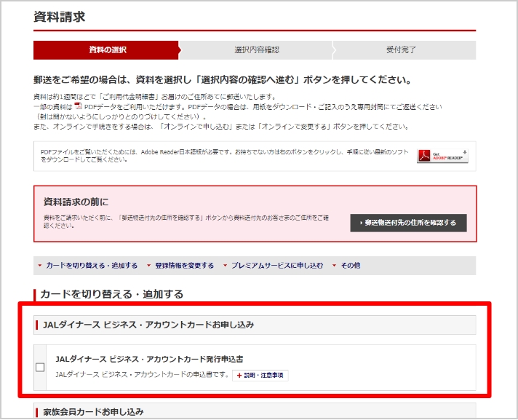Click the 郵送物送付先の住所を確認する button

[x=408, y=223]
